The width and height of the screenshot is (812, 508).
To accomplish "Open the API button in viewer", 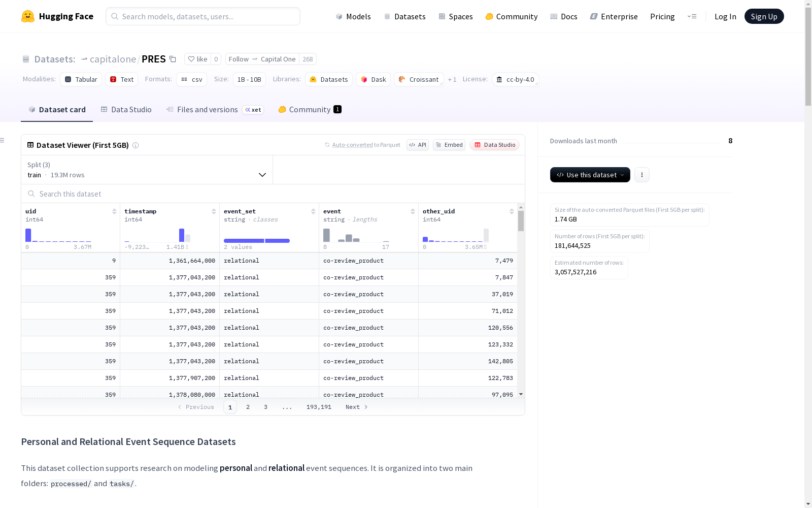I will tap(418, 145).
